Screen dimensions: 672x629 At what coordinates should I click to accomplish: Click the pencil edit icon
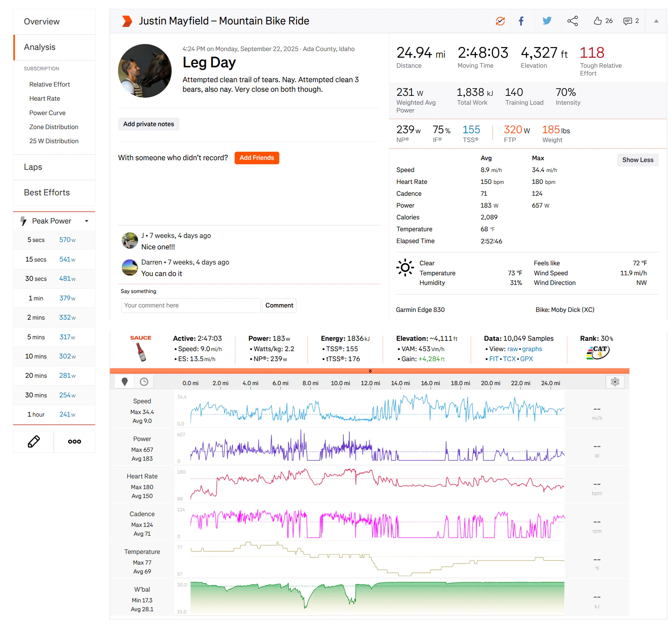coord(34,441)
